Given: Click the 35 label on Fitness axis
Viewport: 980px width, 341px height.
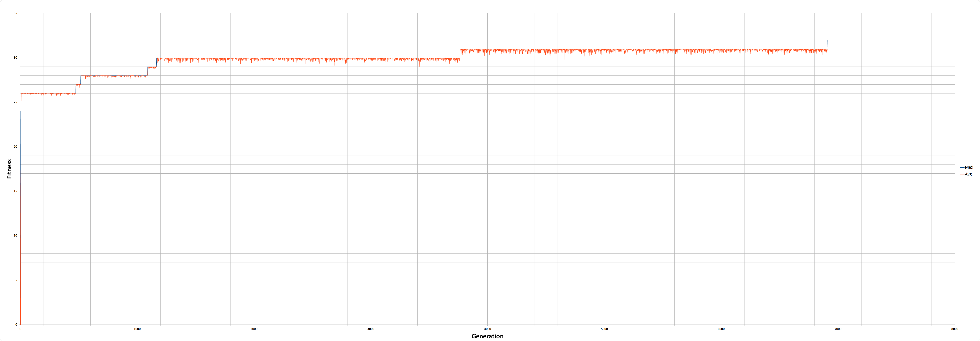Looking at the screenshot, I should 16,13.
